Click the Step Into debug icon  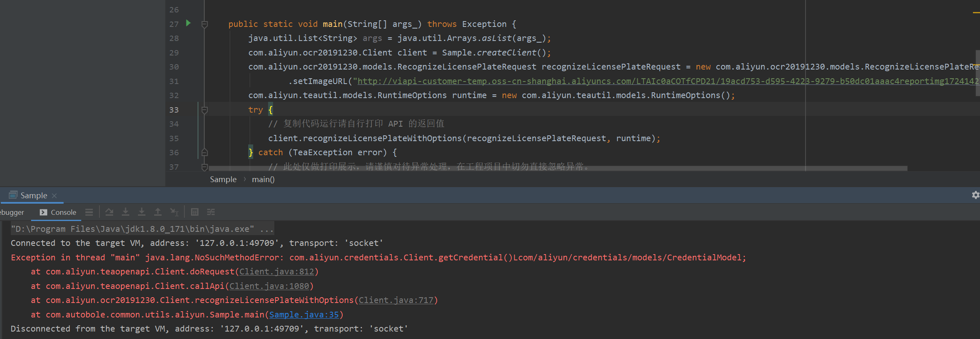[x=126, y=212]
